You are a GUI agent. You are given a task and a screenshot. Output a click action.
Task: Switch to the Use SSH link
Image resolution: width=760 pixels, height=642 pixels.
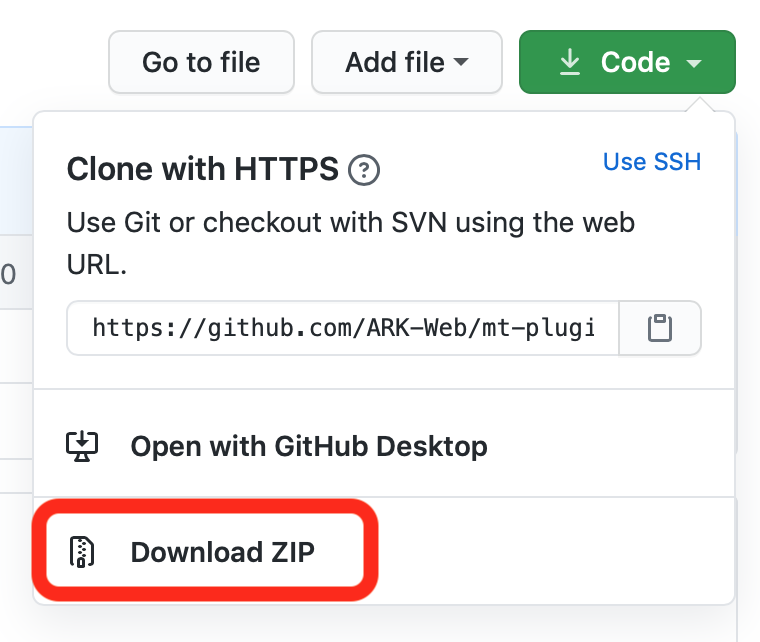pyautogui.click(x=651, y=161)
